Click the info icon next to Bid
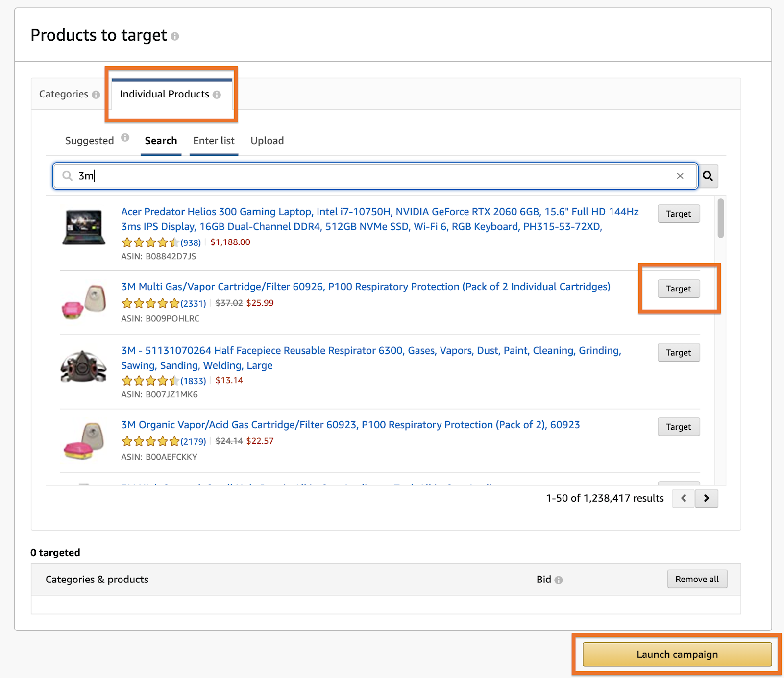784x678 pixels. point(559,580)
